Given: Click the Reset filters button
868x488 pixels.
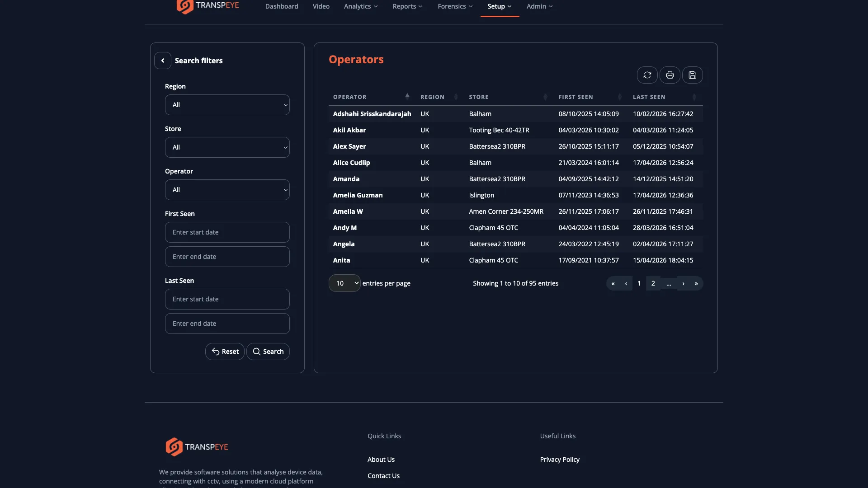Looking at the screenshot, I should (x=225, y=351).
